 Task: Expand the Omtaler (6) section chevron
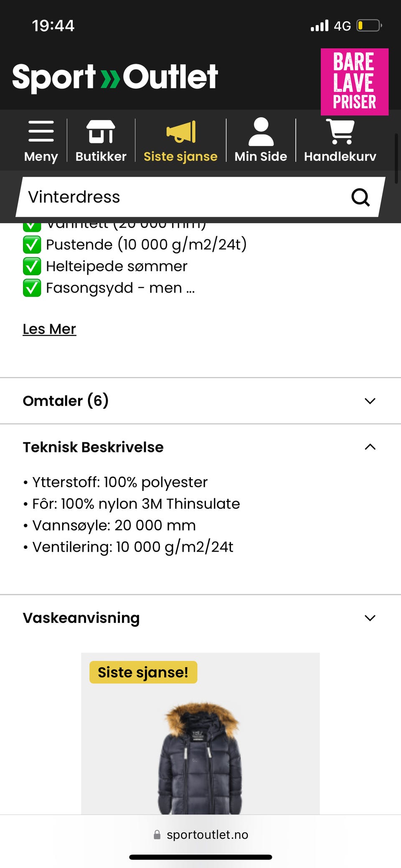click(x=370, y=401)
